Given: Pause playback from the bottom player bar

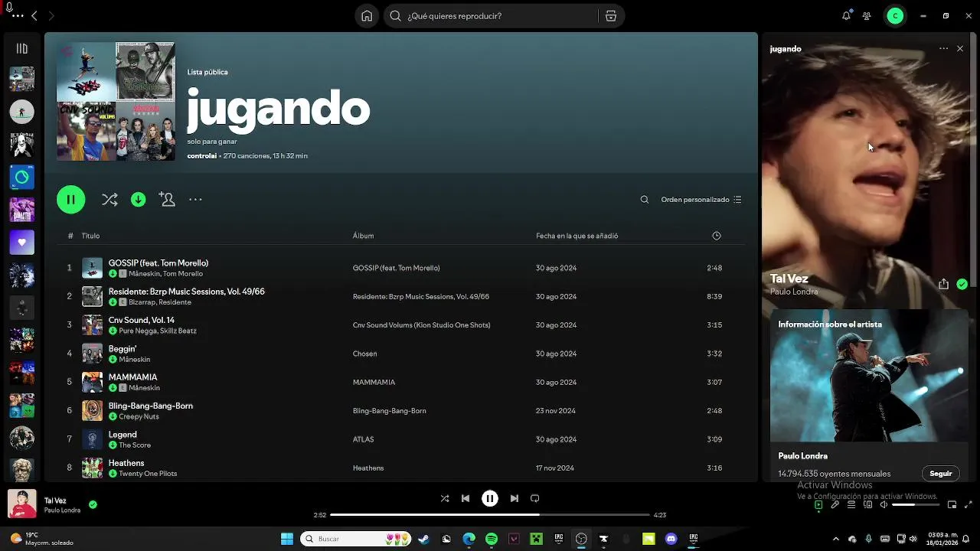Looking at the screenshot, I should (x=490, y=498).
